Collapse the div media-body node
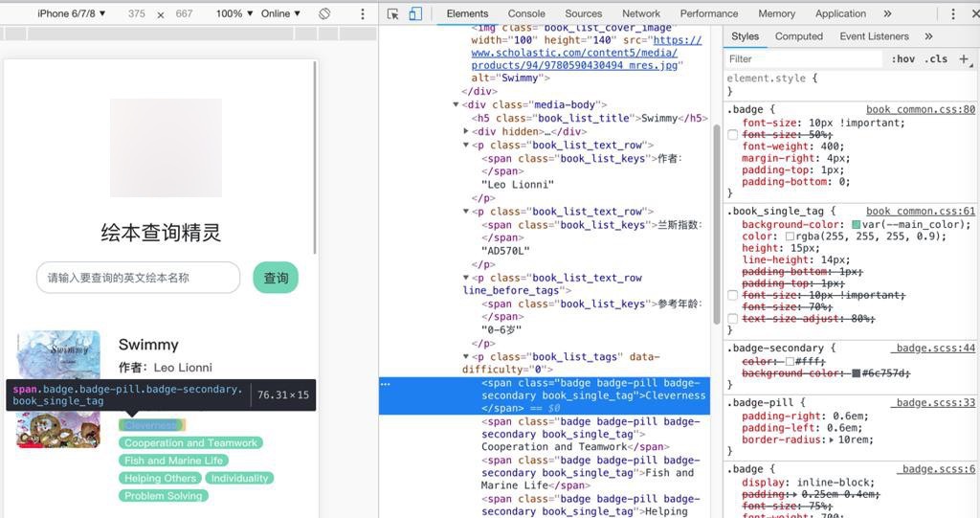This screenshot has width=980, height=518. [456, 105]
